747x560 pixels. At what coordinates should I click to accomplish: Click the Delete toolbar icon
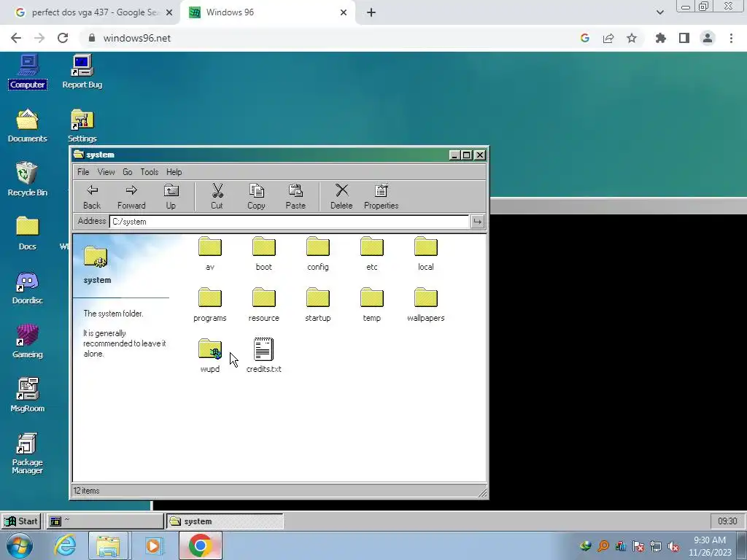[341, 197]
